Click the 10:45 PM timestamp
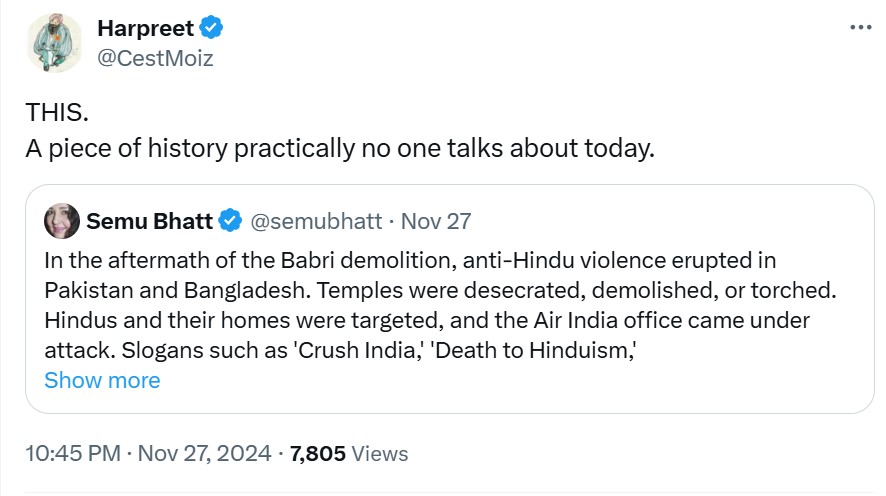The image size is (886, 496). tap(75, 453)
